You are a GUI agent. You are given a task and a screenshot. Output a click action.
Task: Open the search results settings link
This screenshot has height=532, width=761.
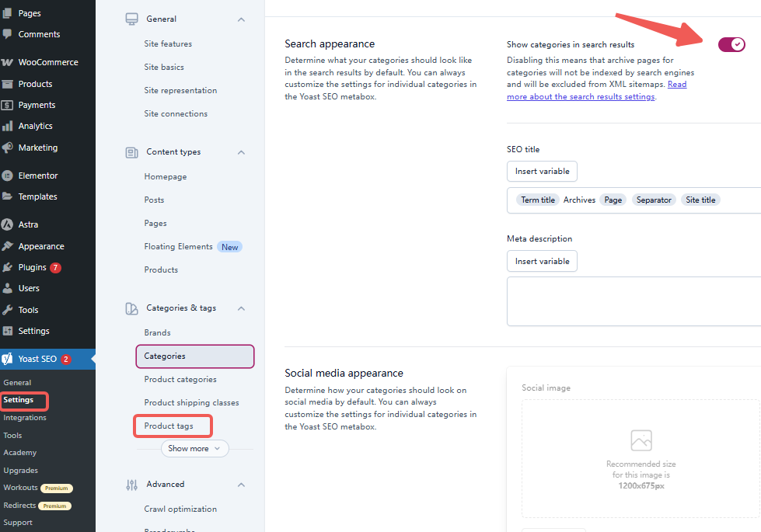[x=580, y=97]
